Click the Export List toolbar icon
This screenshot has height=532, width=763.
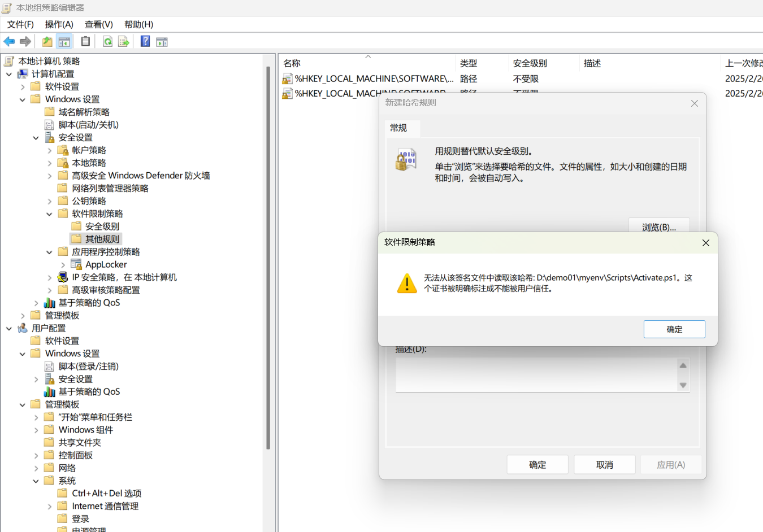coord(123,41)
